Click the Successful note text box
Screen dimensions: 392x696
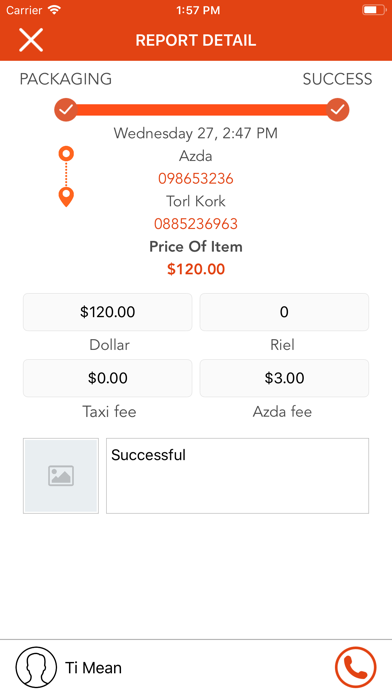238,476
